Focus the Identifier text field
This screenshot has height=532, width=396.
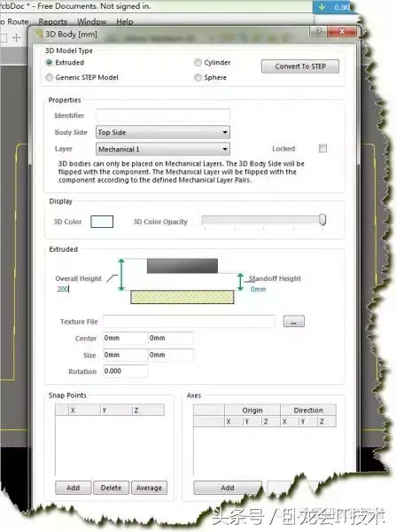[x=163, y=114]
